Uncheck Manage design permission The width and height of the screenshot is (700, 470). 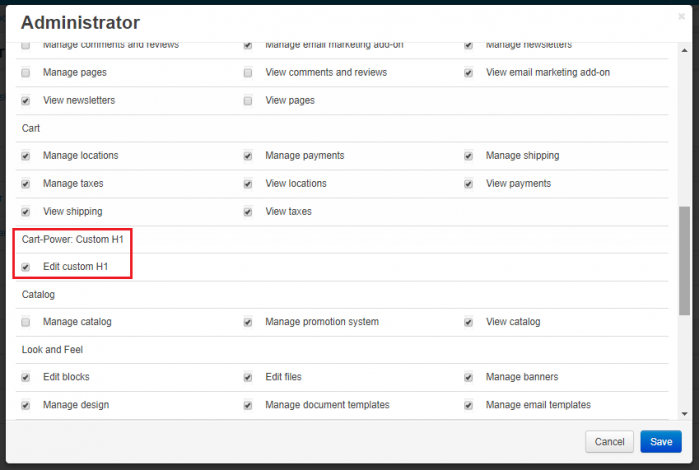tap(25, 405)
